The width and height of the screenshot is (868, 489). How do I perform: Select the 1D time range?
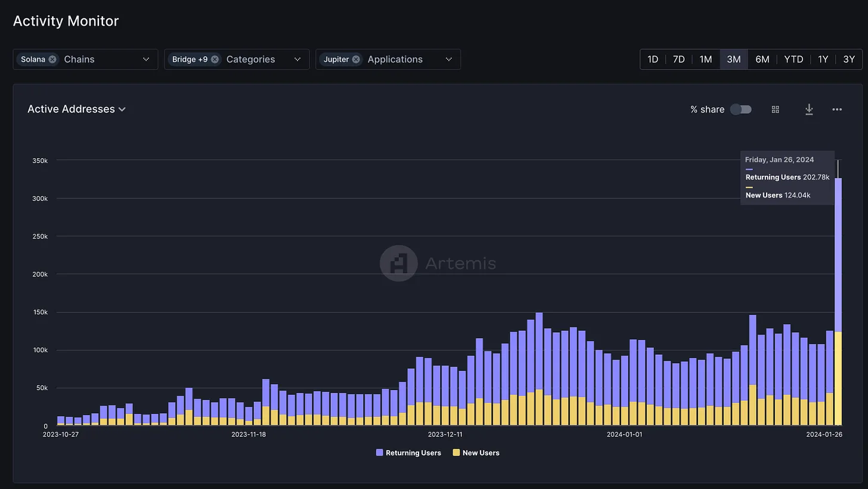point(653,59)
